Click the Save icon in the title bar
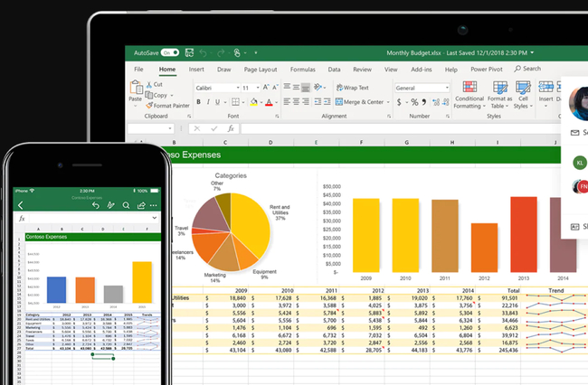Screen dimensions: 588x385 click(x=189, y=52)
